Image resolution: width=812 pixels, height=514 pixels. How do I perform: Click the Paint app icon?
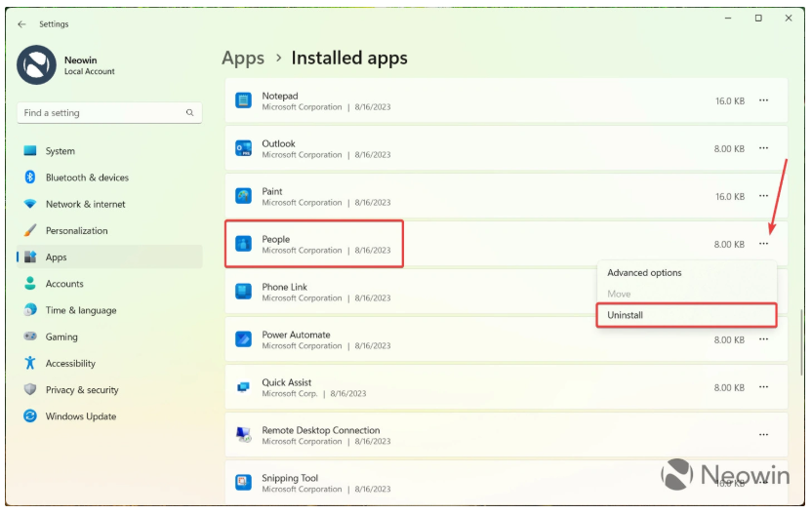(x=243, y=196)
